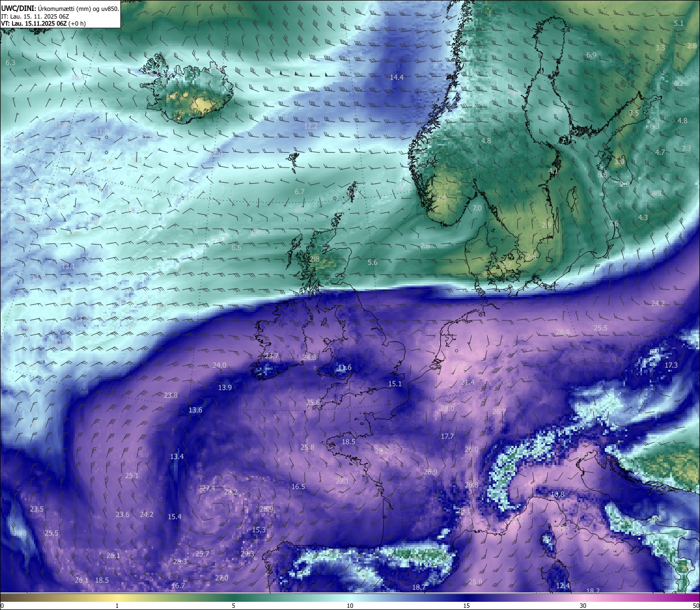Screen dimensions: 700x610
Task: Click the 'VT: Lau. 15.11.2025 06Z (+0 h)' line
Action: coord(44,24)
